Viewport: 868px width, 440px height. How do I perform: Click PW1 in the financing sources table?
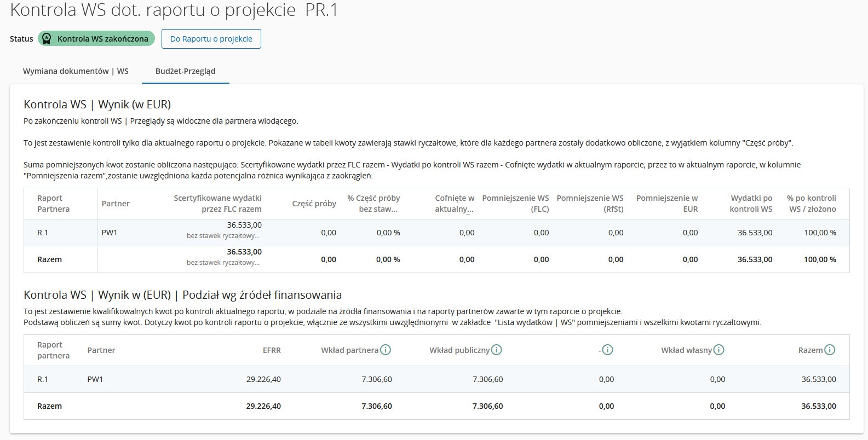coord(95,379)
